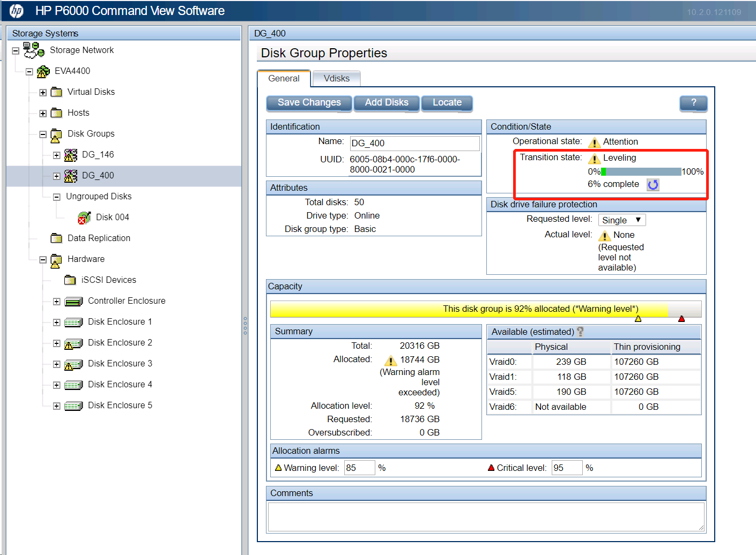
Task: Expand the Virtual Disks tree node
Action: point(43,93)
